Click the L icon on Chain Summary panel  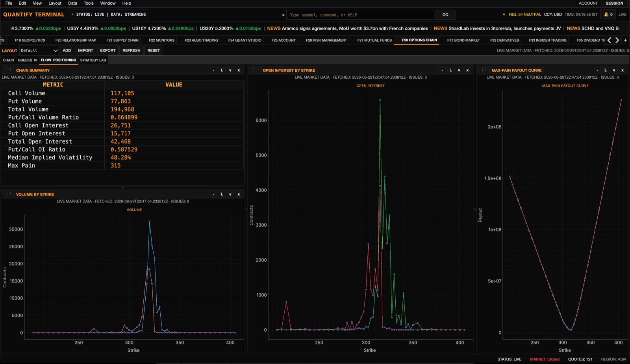[222, 70]
